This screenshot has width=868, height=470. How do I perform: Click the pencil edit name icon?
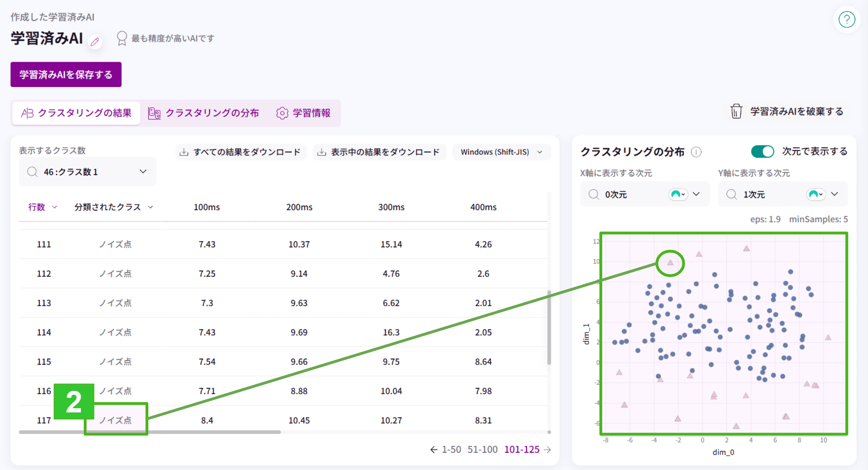click(x=95, y=42)
